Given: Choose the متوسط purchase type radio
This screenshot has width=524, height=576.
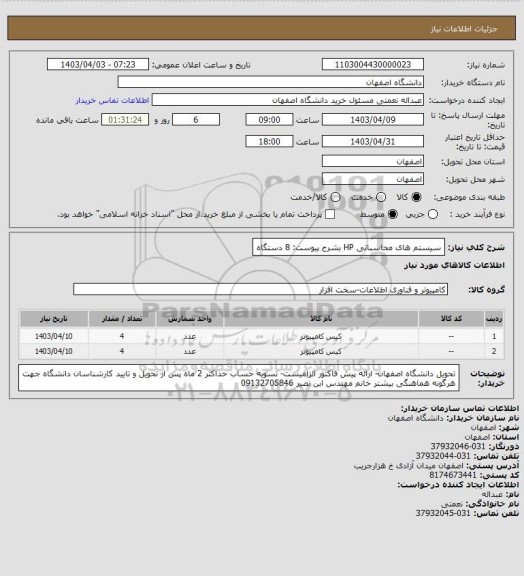Looking at the screenshot, I should point(393,214).
